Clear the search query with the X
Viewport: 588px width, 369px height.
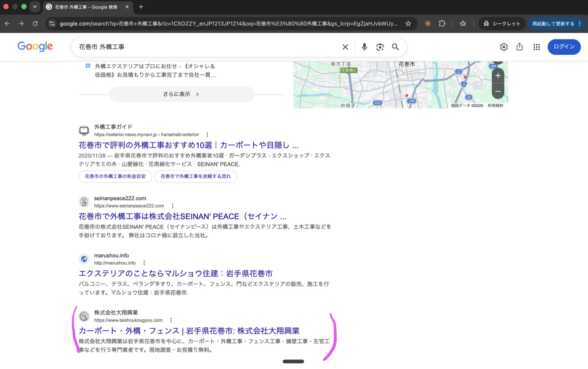tap(345, 47)
